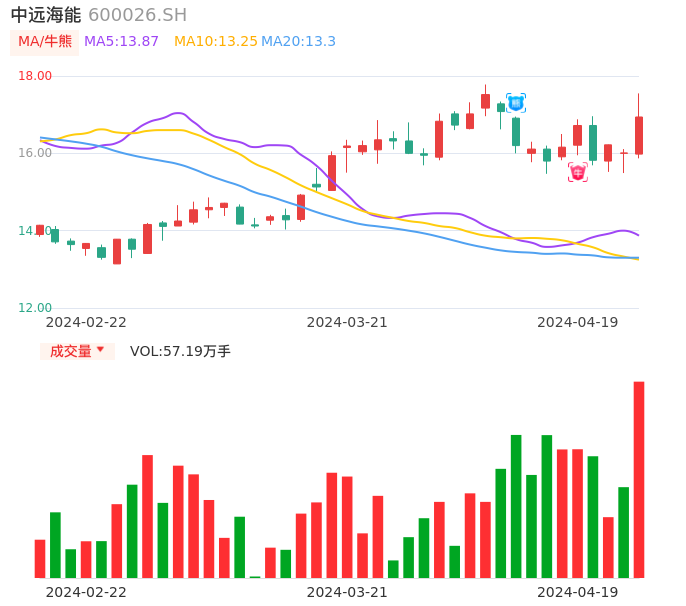Toggle the MA20 moving average legend
The width and height of the screenshot is (686, 606).
pos(299,42)
